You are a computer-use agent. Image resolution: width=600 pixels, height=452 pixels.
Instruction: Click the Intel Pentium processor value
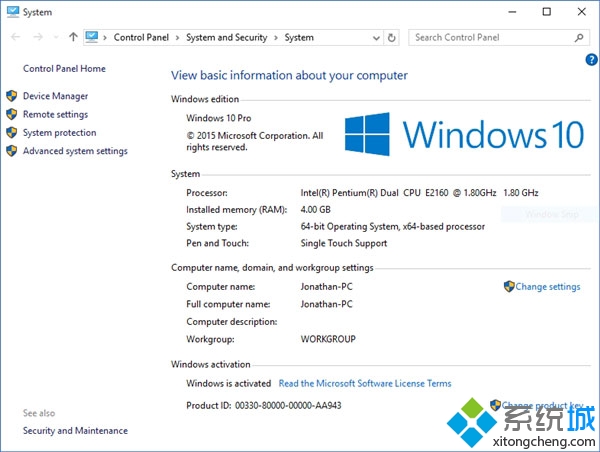tap(419, 193)
